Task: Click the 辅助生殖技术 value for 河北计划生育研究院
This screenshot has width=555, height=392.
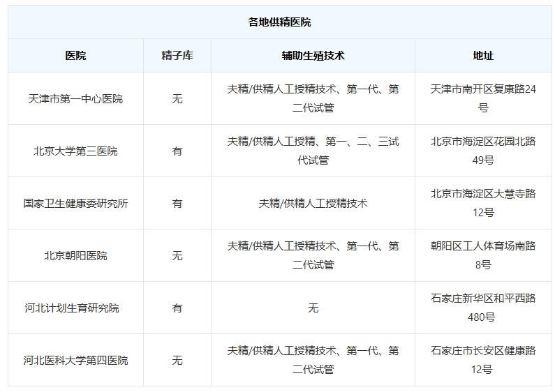Action: [x=313, y=308]
